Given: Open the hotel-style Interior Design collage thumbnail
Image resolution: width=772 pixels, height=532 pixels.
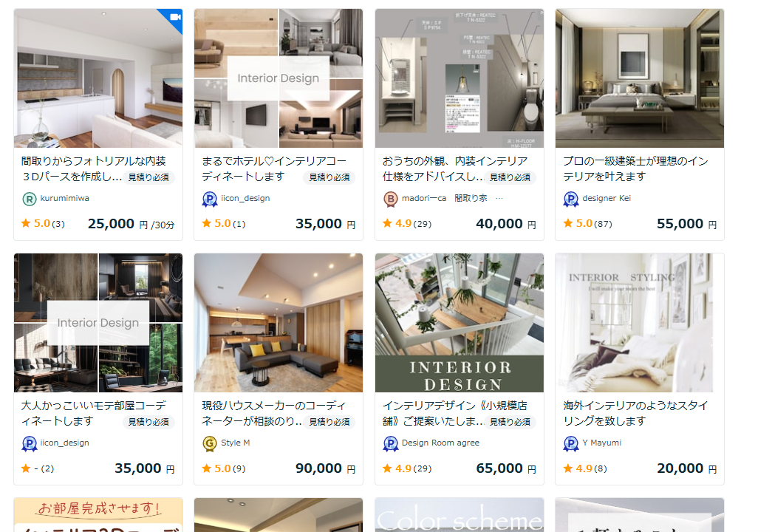Looking at the screenshot, I should [279, 78].
